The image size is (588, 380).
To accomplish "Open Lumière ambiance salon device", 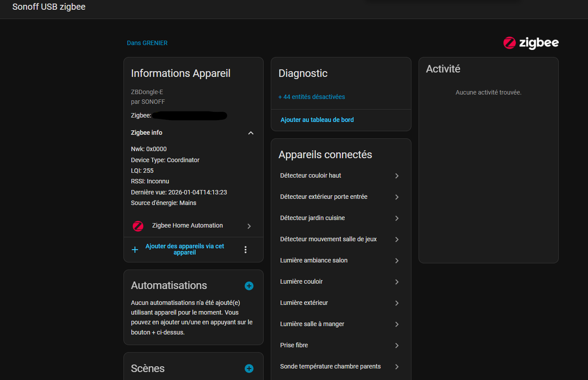I will tap(314, 260).
